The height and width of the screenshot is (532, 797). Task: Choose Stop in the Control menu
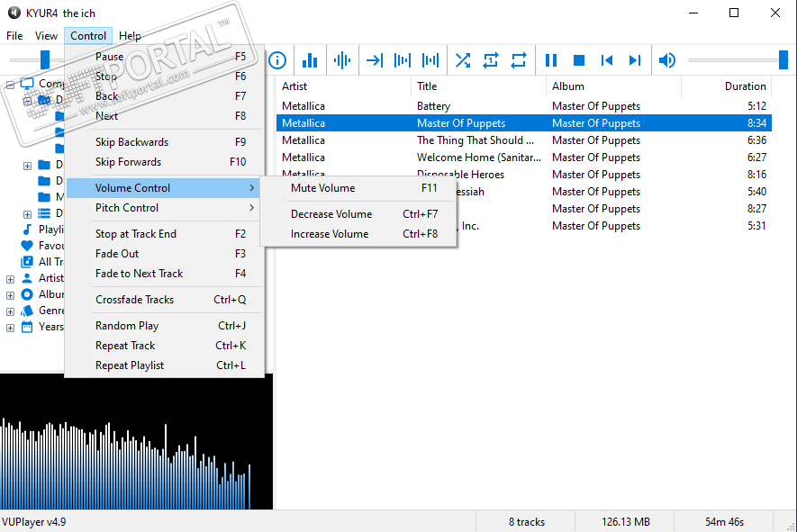click(165, 77)
